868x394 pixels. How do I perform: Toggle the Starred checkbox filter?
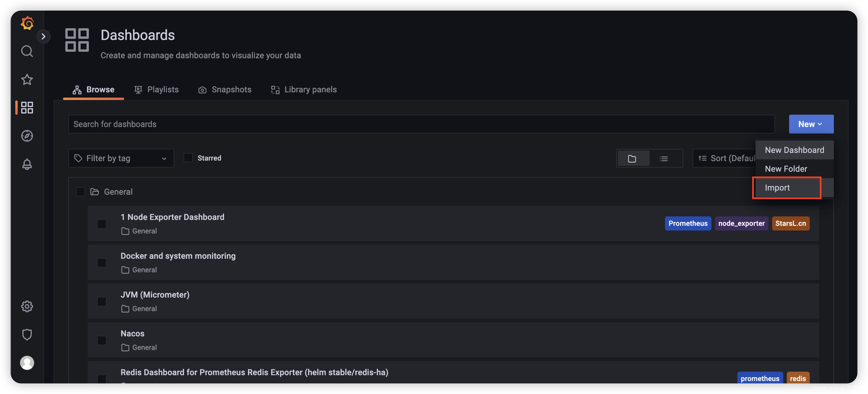188,158
